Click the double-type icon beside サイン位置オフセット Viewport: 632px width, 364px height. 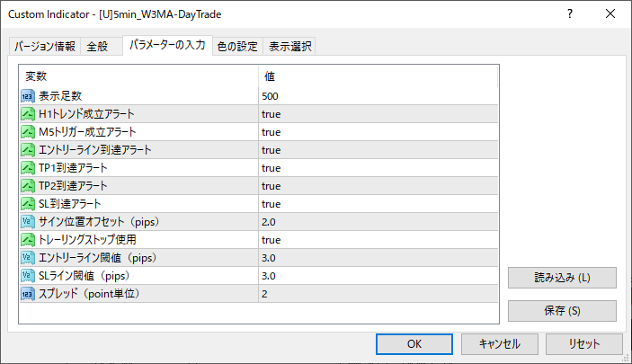[x=28, y=222]
